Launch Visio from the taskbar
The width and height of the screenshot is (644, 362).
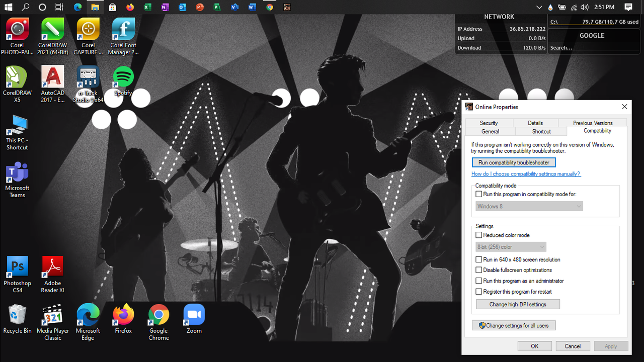click(234, 7)
